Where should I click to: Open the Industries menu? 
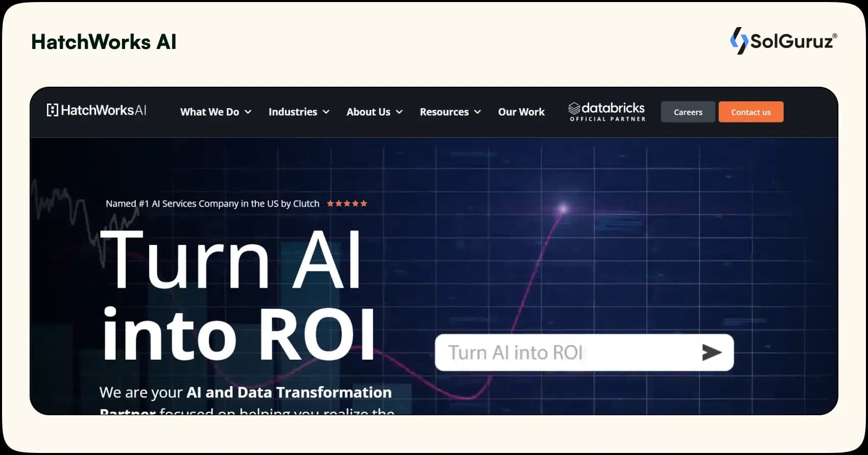(299, 112)
